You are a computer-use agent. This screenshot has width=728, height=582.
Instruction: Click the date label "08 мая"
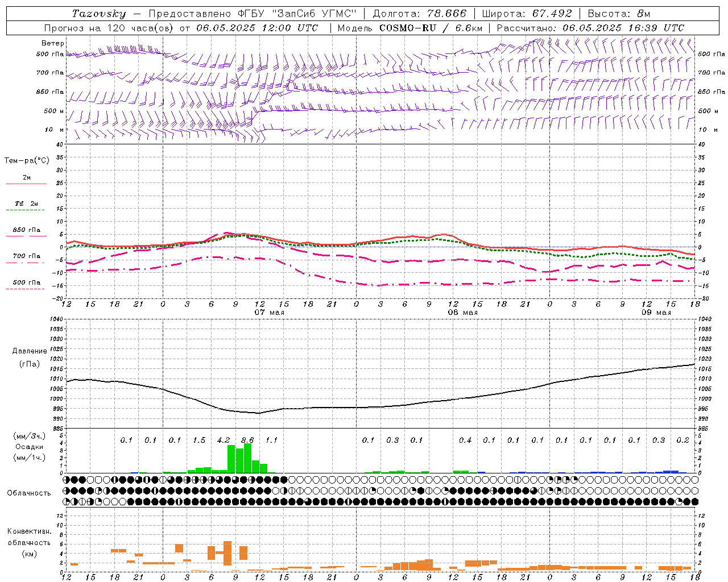click(463, 313)
